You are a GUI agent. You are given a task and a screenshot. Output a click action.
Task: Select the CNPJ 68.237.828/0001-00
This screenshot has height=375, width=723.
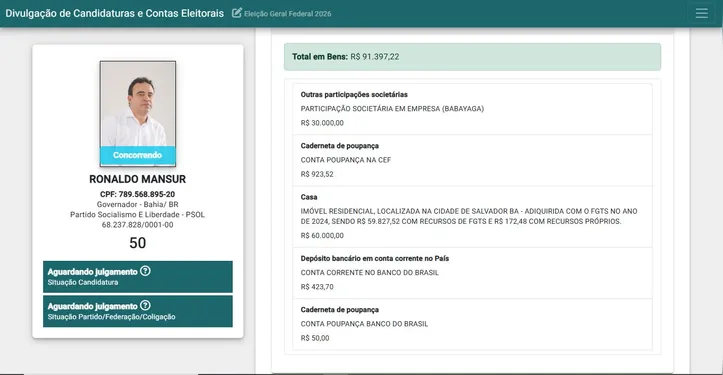tap(137, 225)
